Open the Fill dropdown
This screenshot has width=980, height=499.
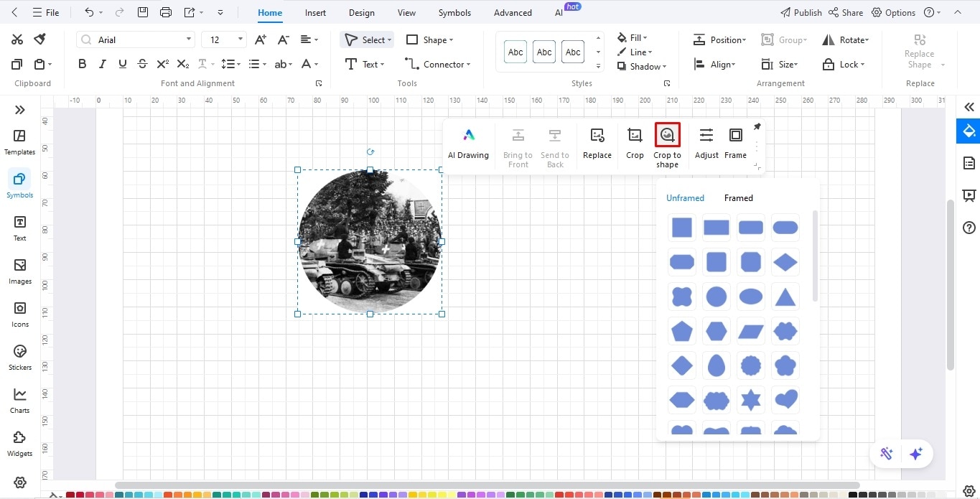[633, 37]
